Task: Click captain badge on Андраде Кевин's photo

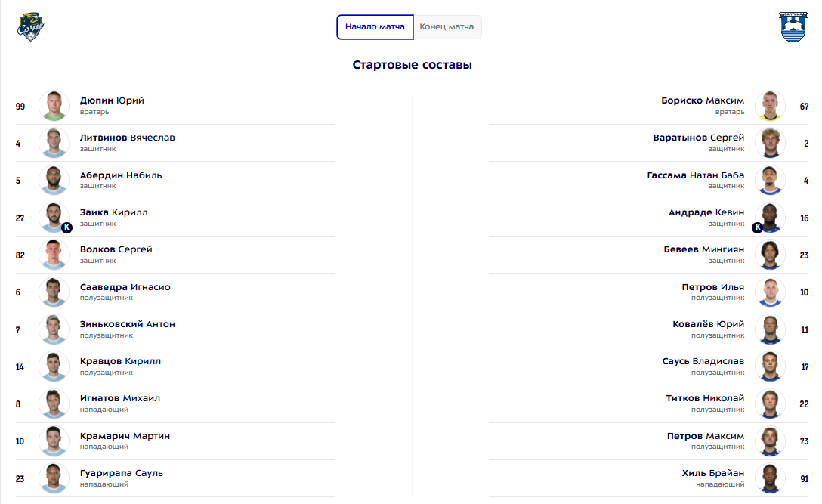Action: pyautogui.click(x=757, y=227)
